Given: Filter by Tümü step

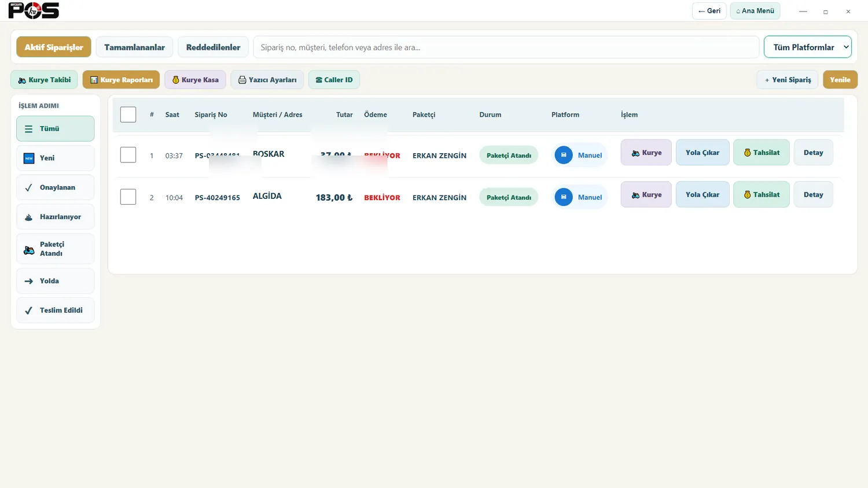Looking at the screenshot, I should [x=56, y=128].
